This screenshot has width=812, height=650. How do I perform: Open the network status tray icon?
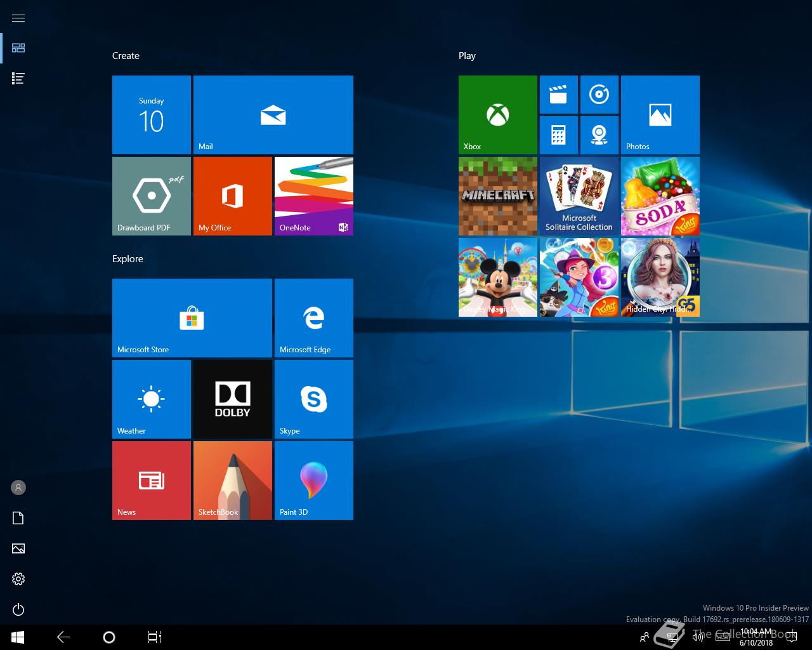pyautogui.click(x=671, y=637)
